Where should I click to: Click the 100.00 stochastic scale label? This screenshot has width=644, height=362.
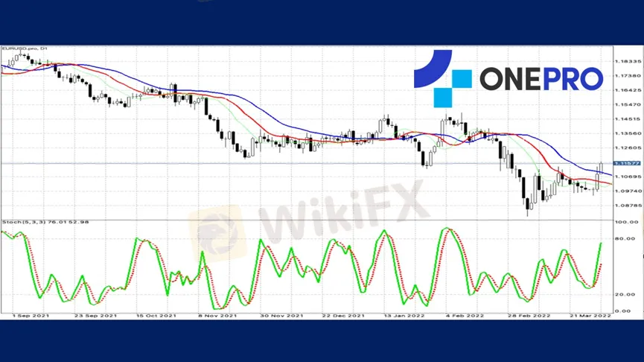point(627,222)
